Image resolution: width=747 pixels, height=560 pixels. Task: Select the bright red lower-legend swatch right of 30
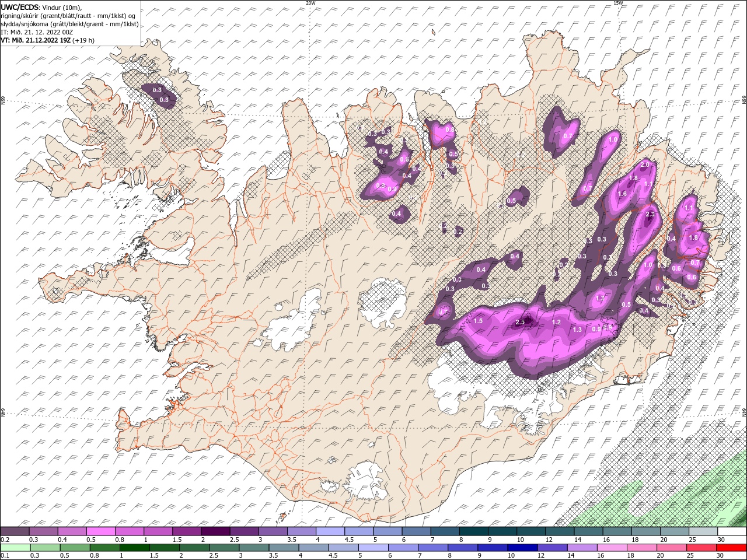pyautogui.click(x=731, y=548)
